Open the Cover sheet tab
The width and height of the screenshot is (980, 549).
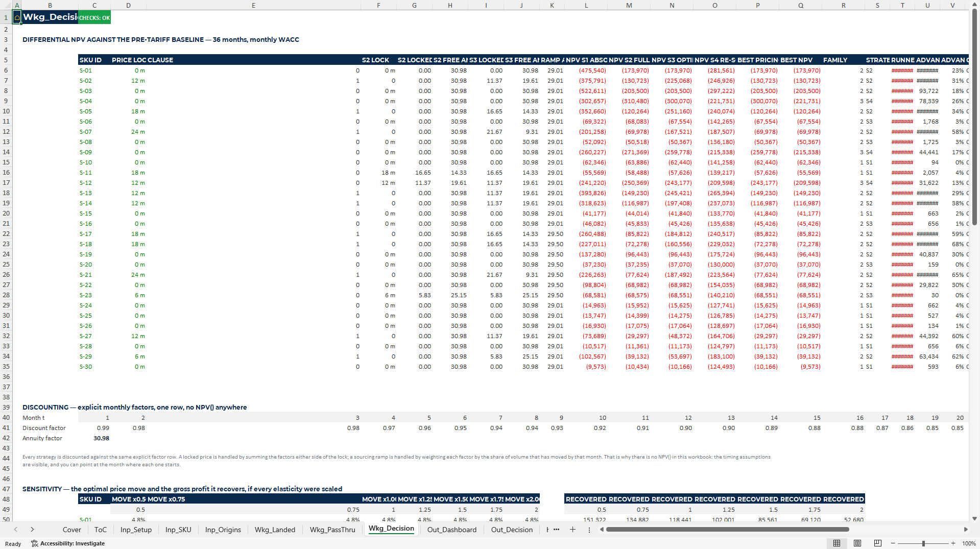[x=71, y=530]
